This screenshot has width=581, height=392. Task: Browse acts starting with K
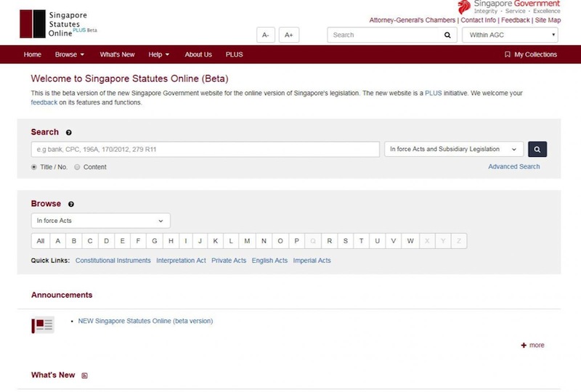pyautogui.click(x=215, y=241)
